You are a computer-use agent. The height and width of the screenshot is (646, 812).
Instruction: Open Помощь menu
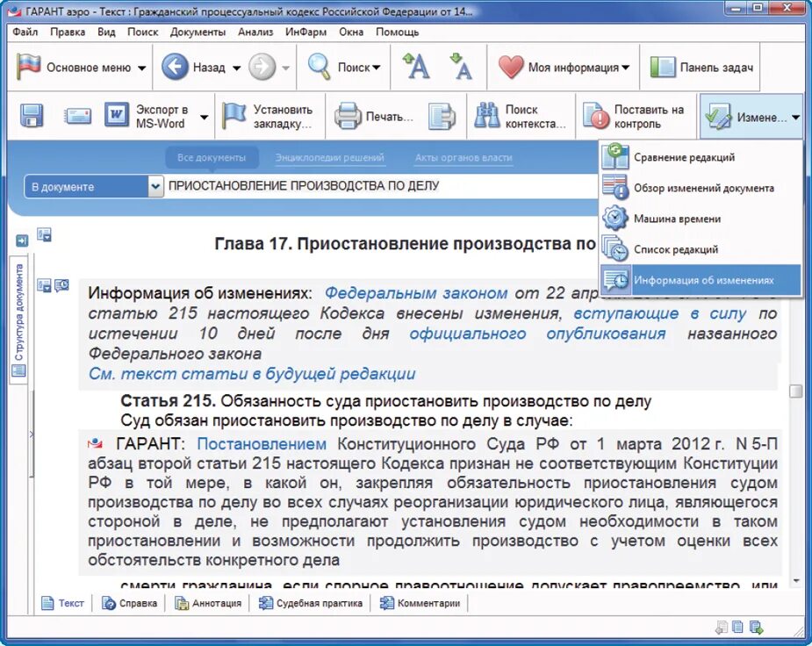pyautogui.click(x=397, y=32)
